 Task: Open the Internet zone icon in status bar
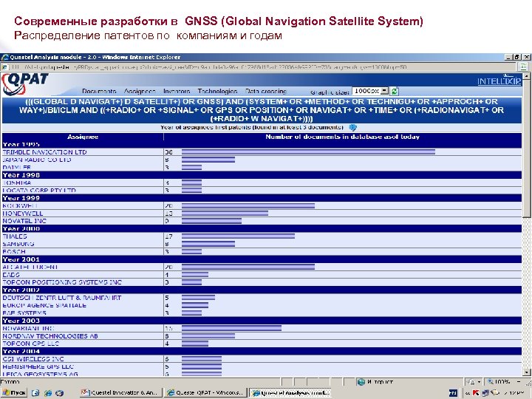[361, 382]
